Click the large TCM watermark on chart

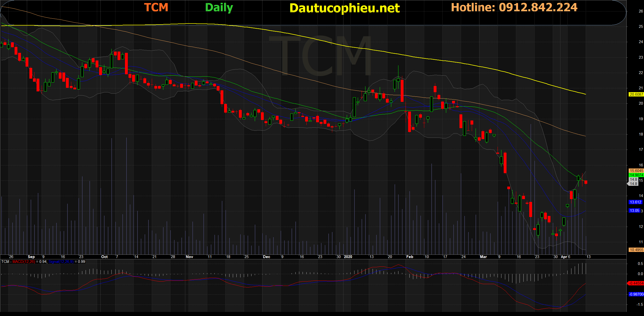[x=319, y=56]
